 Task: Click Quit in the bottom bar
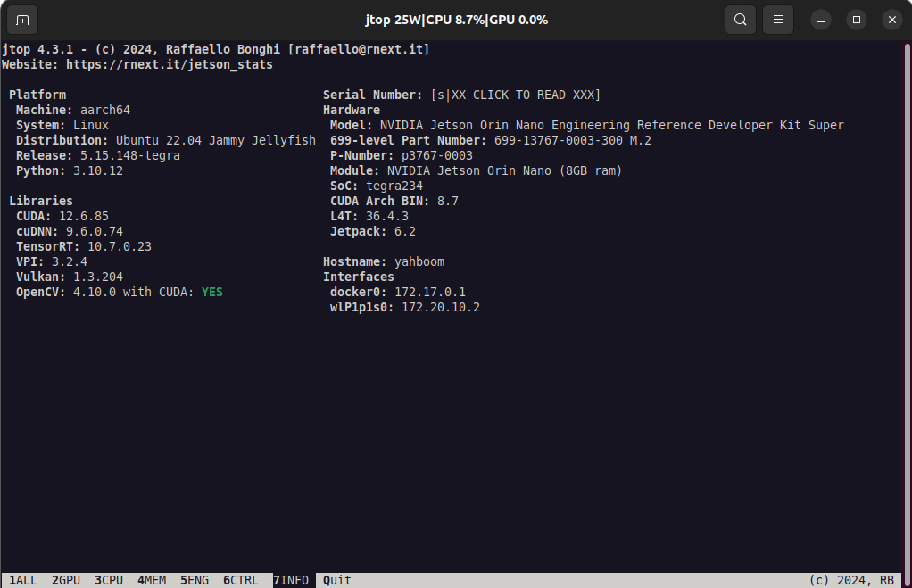pos(337,581)
